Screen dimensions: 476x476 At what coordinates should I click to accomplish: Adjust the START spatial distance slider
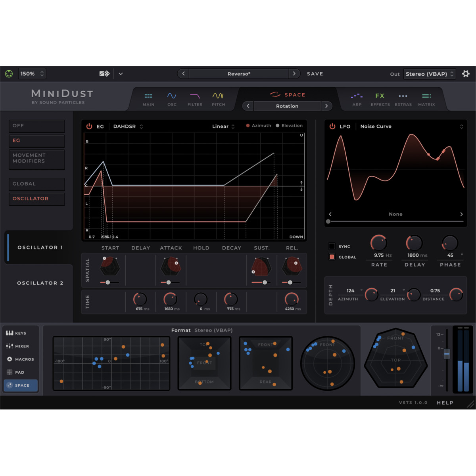[108, 282]
